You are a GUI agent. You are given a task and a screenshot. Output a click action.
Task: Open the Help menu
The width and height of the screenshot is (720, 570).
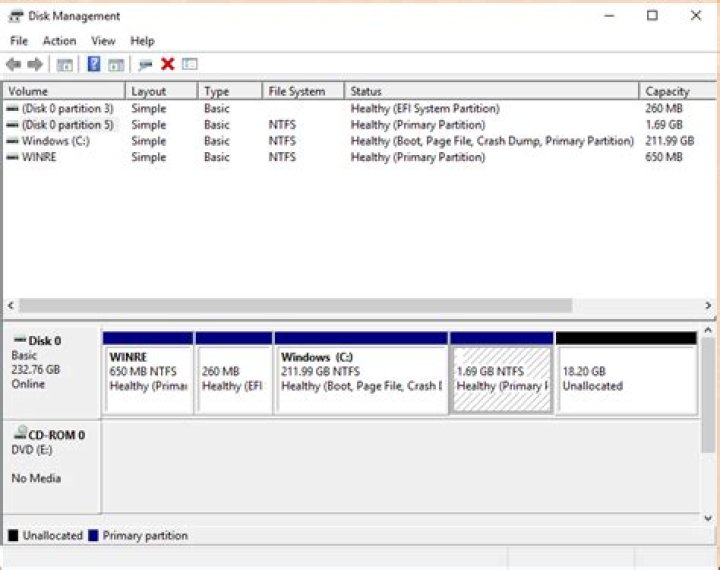click(142, 41)
